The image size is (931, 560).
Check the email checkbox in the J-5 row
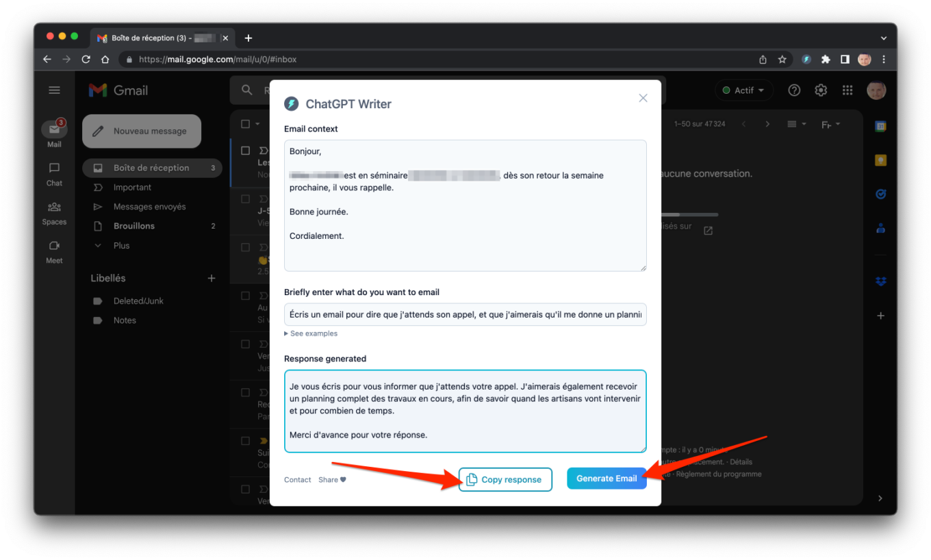(x=246, y=199)
